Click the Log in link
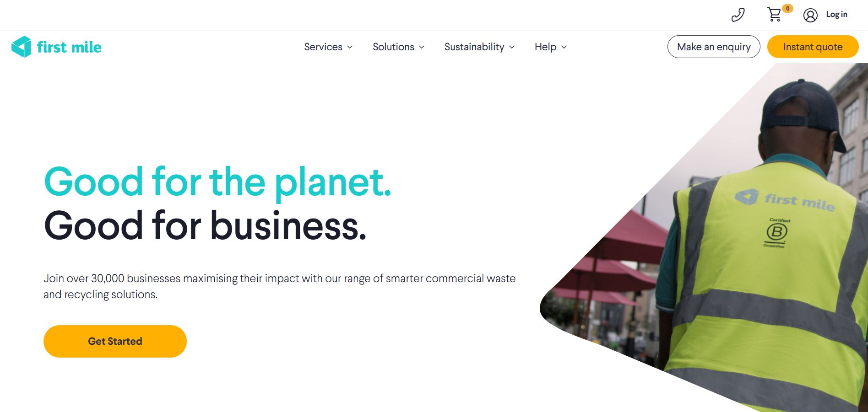 click(836, 14)
